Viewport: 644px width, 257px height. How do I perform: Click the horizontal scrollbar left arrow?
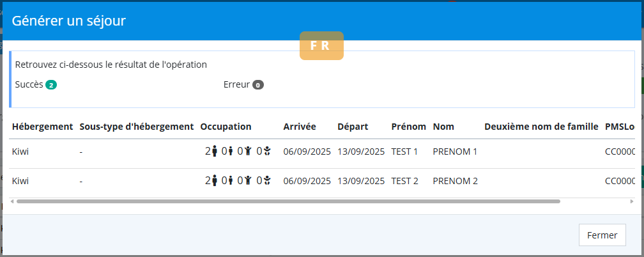[13, 201]
